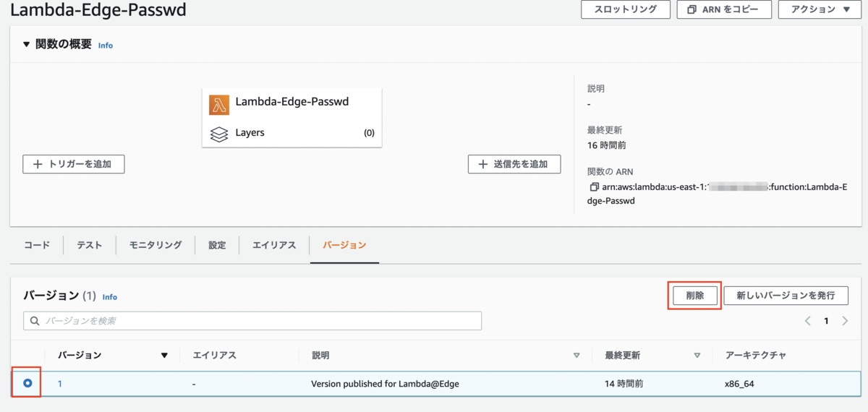Screen dimensions: 868x412
Task: Click 'Version published for Lambda@Edge' description
Action: (385, 384)
